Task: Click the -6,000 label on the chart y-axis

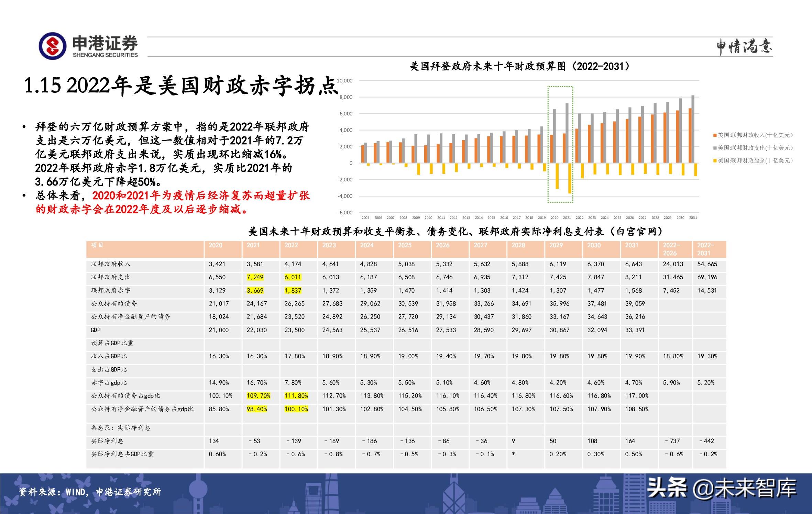Action: (x=345, y=213)
